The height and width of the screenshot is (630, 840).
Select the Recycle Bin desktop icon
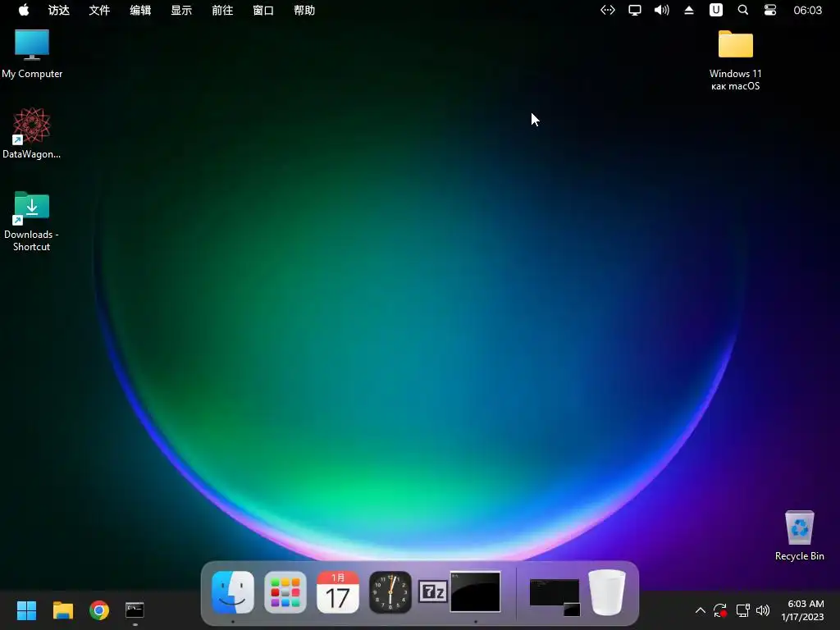[x=799, y=535]
